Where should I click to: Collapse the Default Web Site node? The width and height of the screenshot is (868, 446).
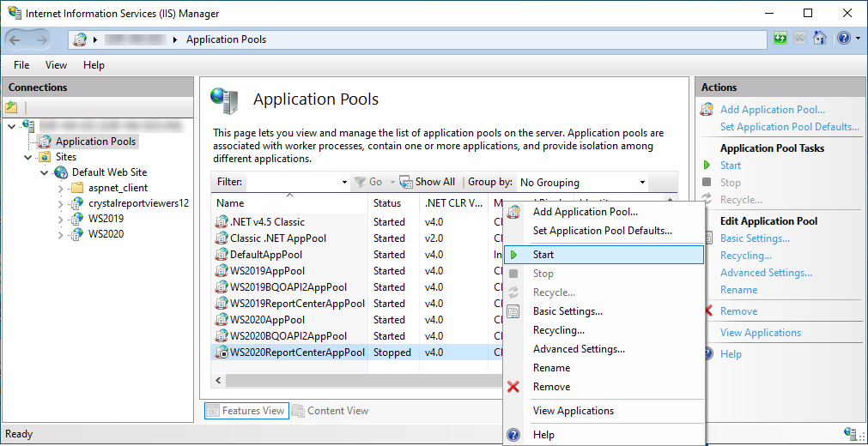[x=45, y=172]
